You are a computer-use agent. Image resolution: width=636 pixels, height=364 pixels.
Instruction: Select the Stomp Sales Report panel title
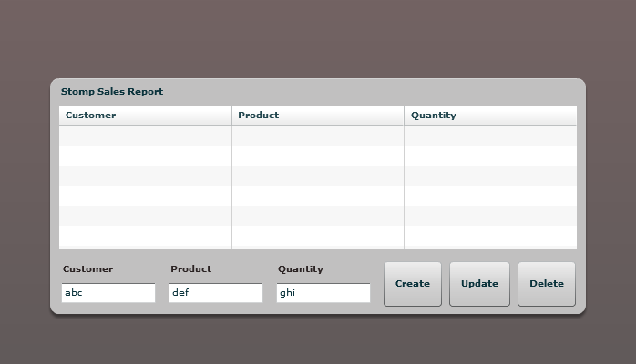(112, 92)
